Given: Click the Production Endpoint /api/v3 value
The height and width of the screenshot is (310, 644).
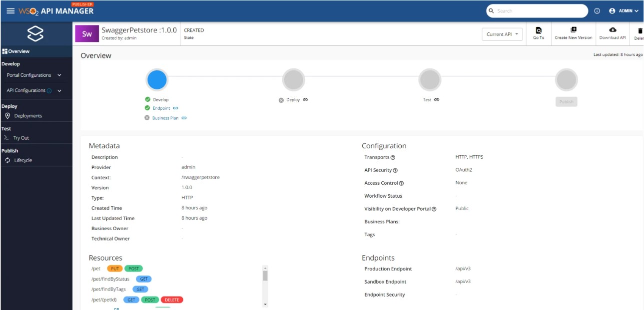Looking at the screenshot, I should (463, 269).
